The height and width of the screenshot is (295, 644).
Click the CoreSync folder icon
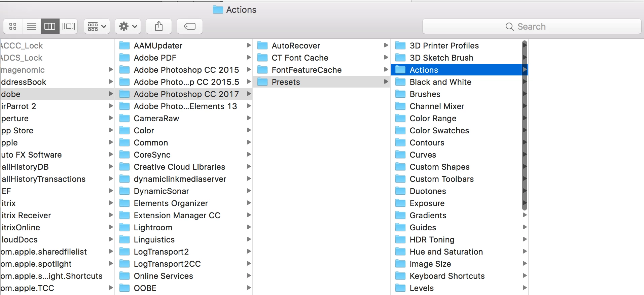point(124,155)
